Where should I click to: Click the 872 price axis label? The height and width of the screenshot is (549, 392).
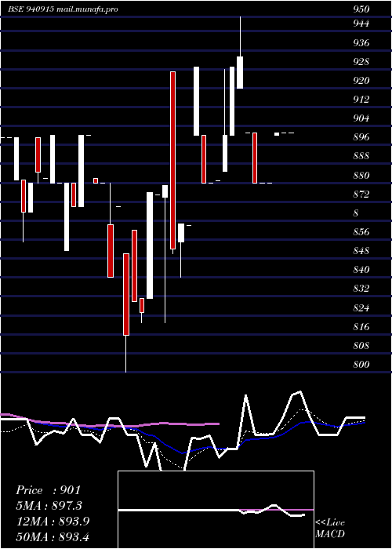361,195
